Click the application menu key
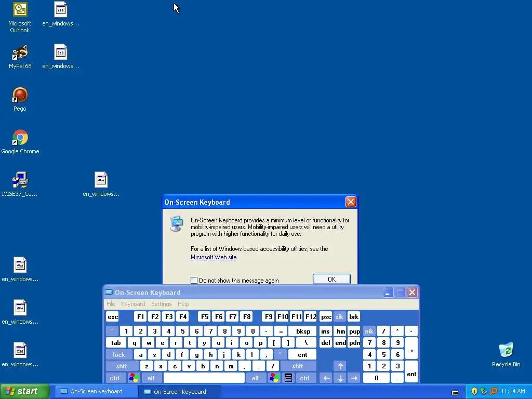The image size is (532, 399). click(x=288, y=378)
